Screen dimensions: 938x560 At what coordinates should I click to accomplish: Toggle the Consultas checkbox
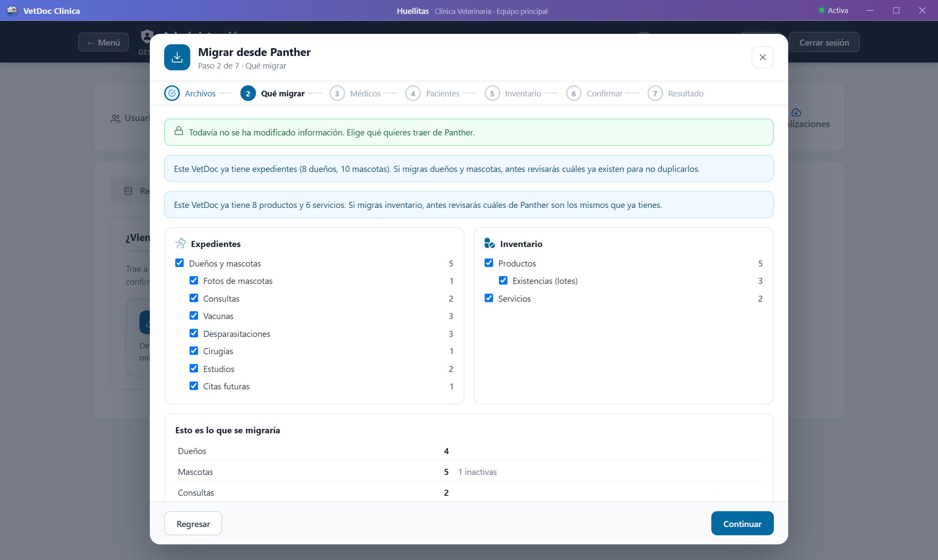(x=194, y=298)
